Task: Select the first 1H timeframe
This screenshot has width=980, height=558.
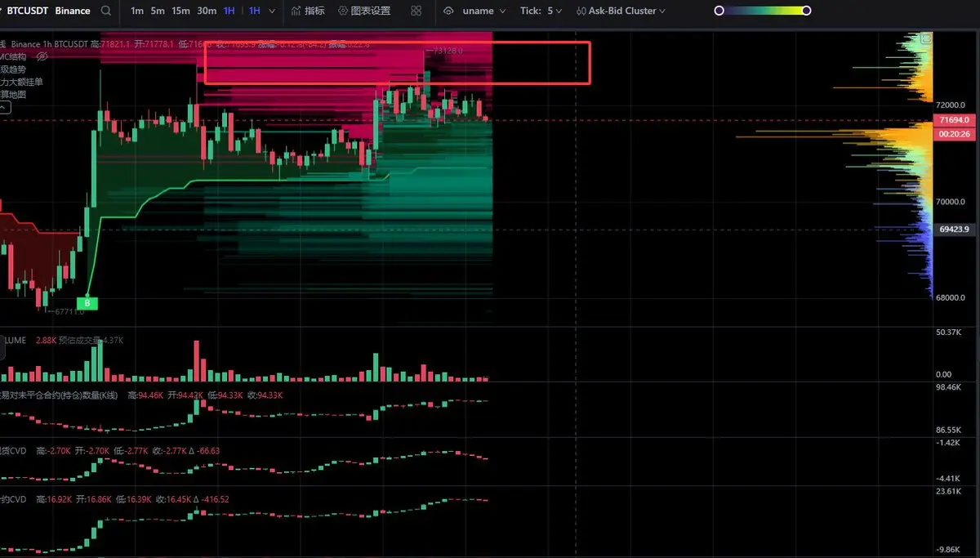Action: point(229,11)
